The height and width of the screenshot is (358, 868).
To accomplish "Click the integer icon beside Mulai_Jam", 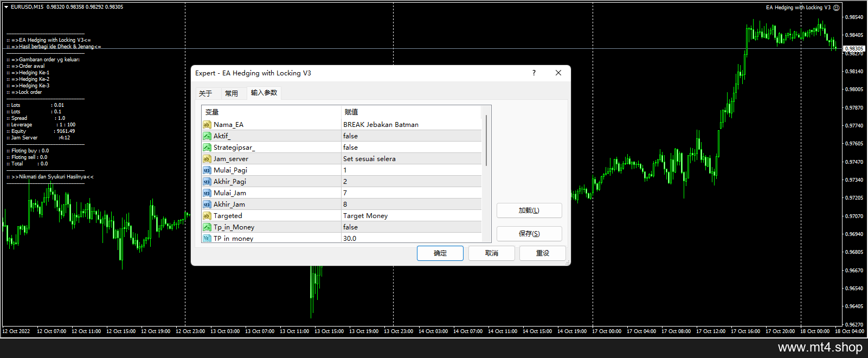I will 207,193.
